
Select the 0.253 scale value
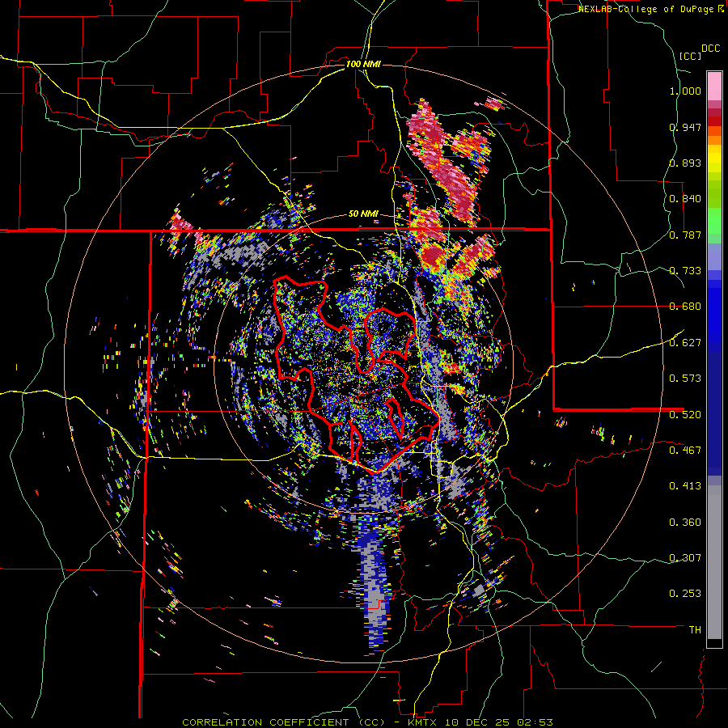(685, 594)
